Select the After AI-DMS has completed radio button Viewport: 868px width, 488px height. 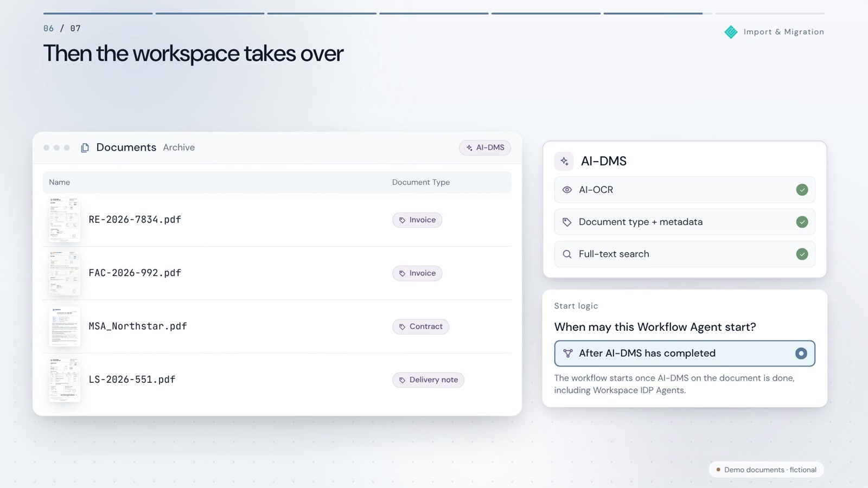[801, 354]
